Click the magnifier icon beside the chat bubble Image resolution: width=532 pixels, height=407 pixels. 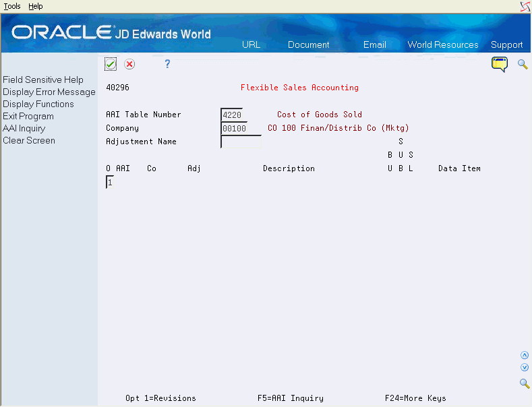coord(523,64)
